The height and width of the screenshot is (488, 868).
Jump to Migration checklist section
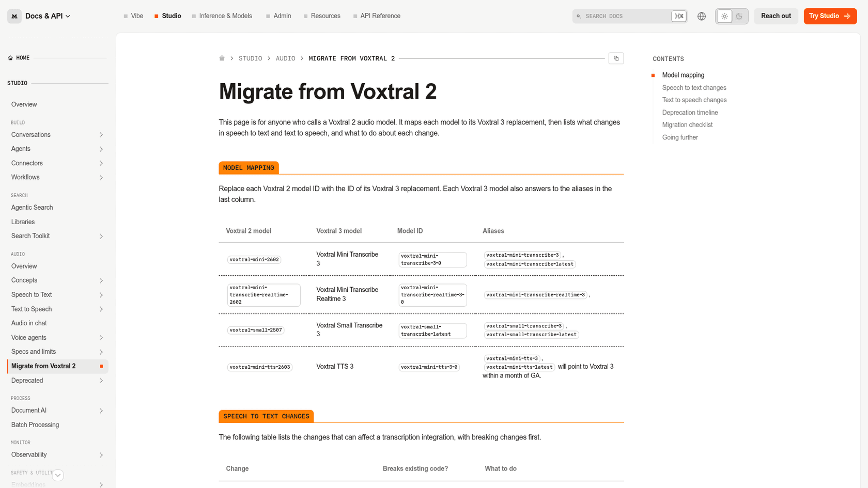pos(687,125)
